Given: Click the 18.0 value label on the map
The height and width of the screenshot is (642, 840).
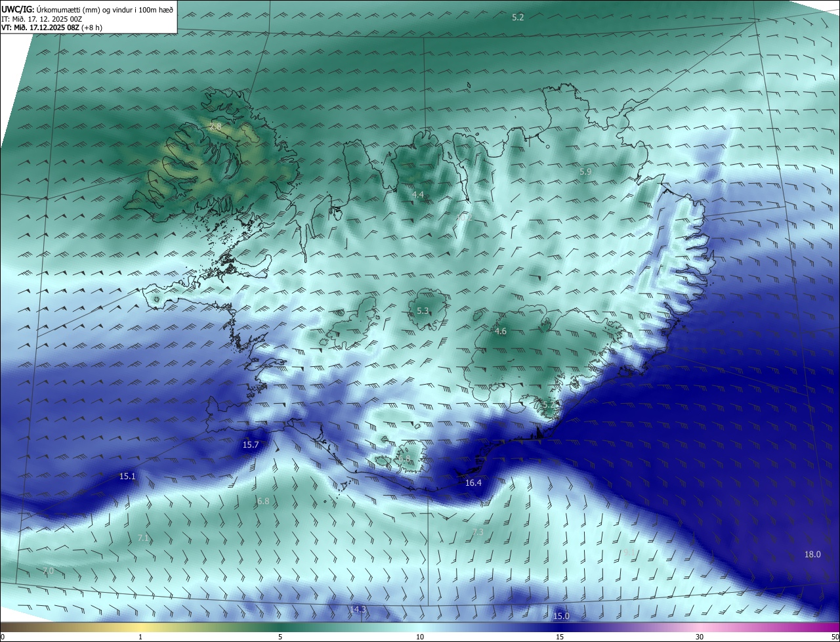Looking at the screenshot, I should click(x=812, y=554).
